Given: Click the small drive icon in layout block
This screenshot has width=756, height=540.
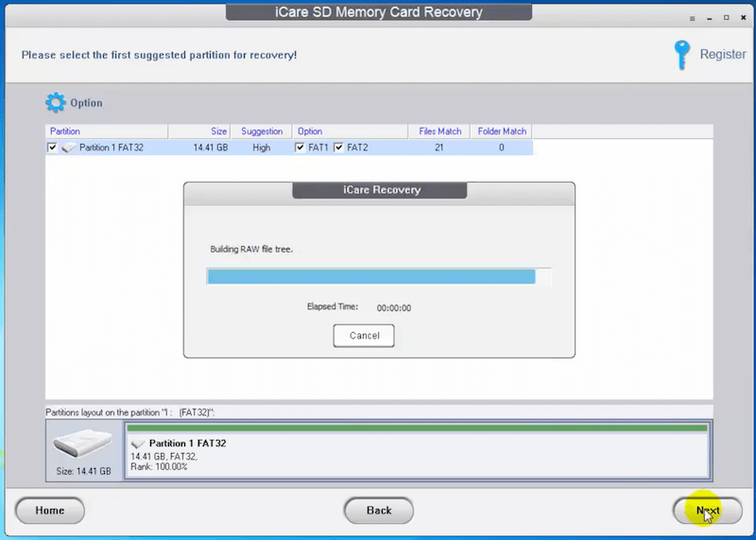Looking at the screenshot, I should coord(138,444).
